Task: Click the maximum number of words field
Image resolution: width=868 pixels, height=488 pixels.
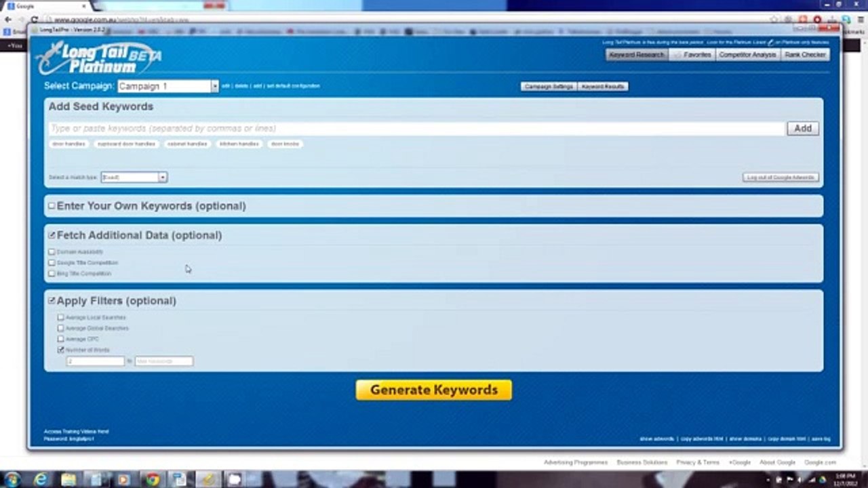Action: click(x=164, y=361)
